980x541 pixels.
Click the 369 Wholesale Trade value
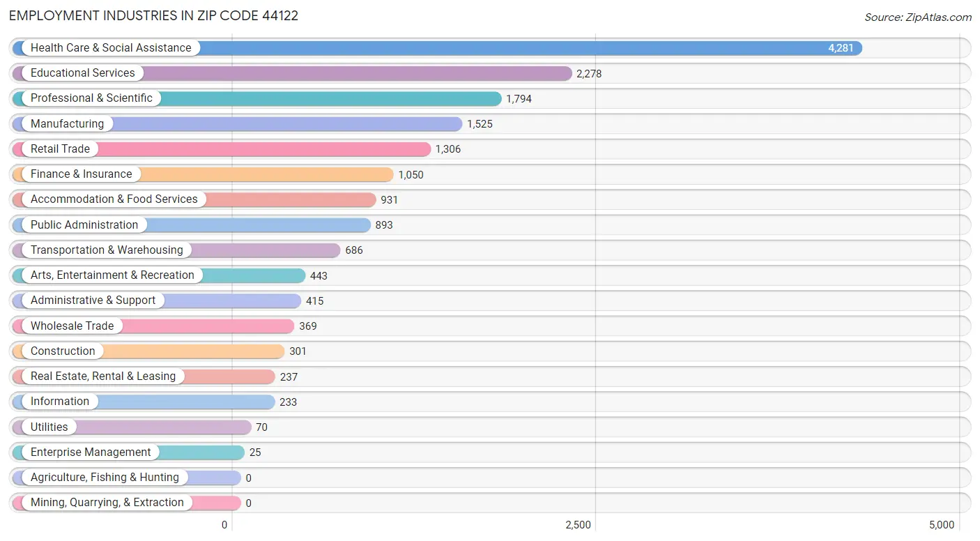click(x=307, y=326)
